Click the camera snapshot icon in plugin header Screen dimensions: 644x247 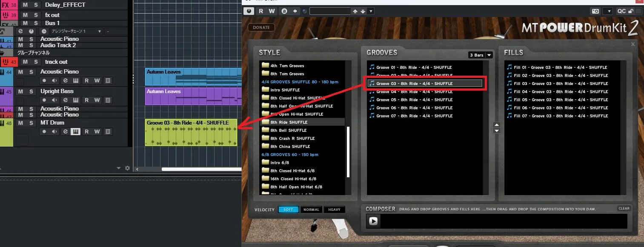[x=596, y=11]
